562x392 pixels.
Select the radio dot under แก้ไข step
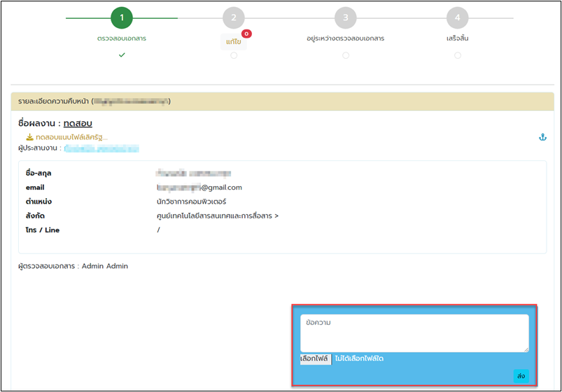(x=234, y=55)
